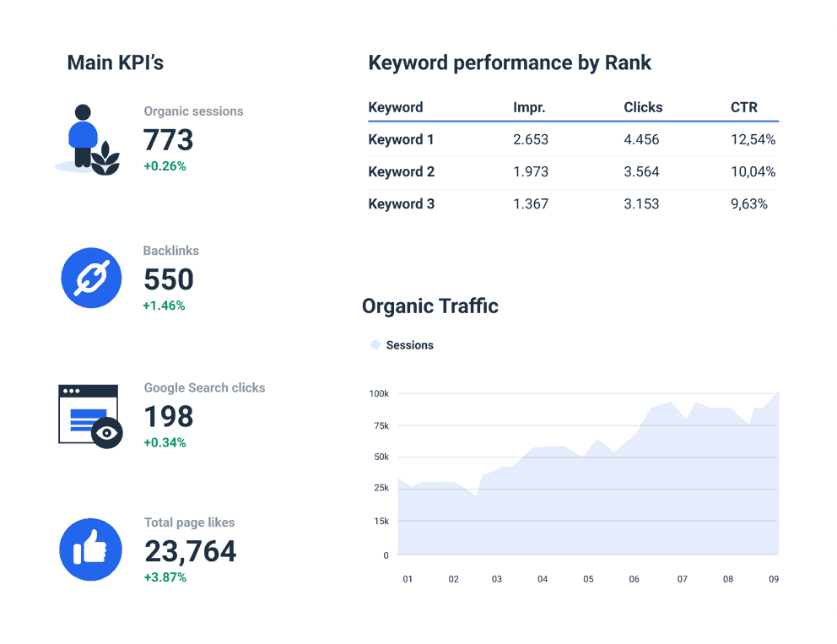837x644 pixels.
Task: Click the 04 x-axis label
Action: pyautogui.click(x=543, y=579)
